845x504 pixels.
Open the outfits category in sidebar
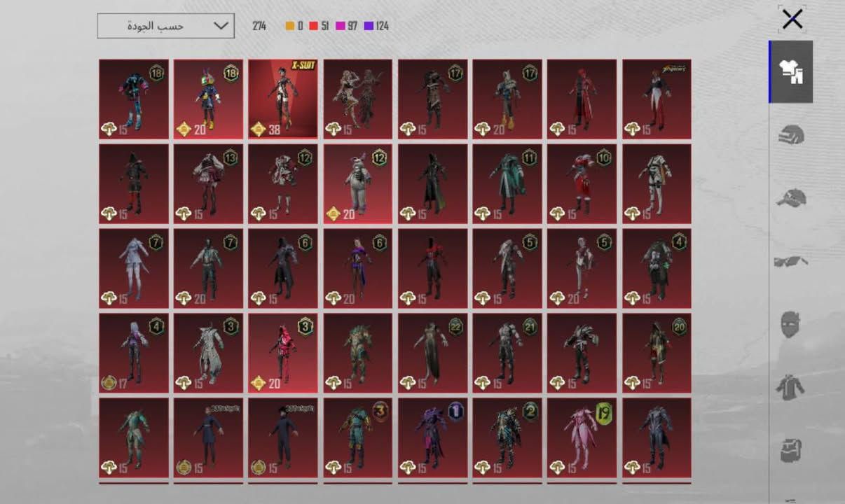click(792, 71)
